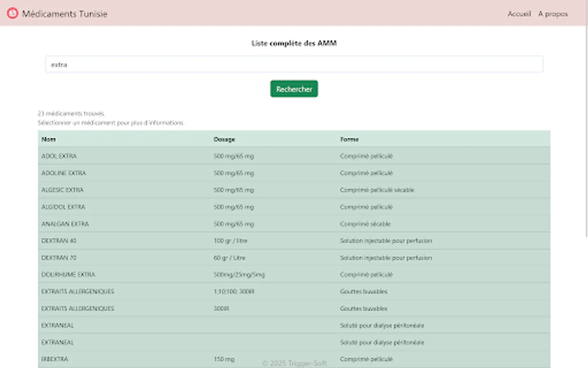Sort by the Nom column header
The width and height of the screenshot is (588, 368).
(48, 139)
